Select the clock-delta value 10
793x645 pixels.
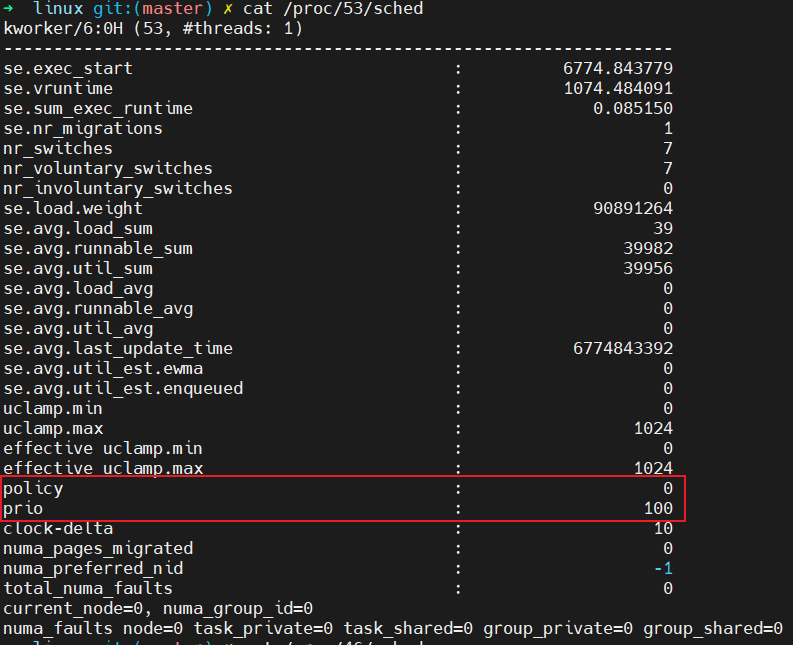point(663,529)
